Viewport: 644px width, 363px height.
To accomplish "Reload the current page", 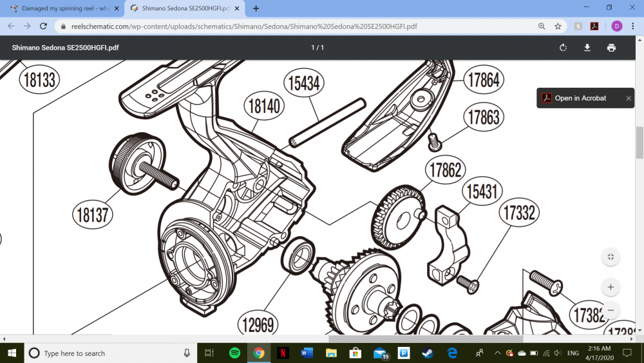I will point(43,26).
